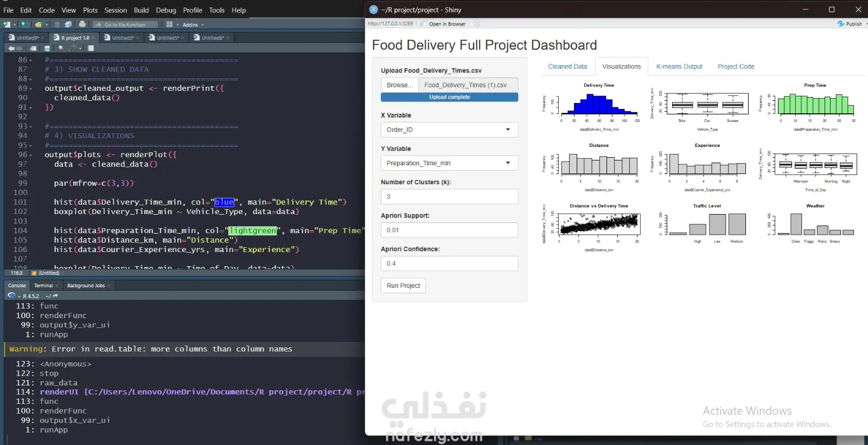The height and width of the screenshot is (445, 868).
Task: Click the Open File folder icon
Action: tap(38, 24)
